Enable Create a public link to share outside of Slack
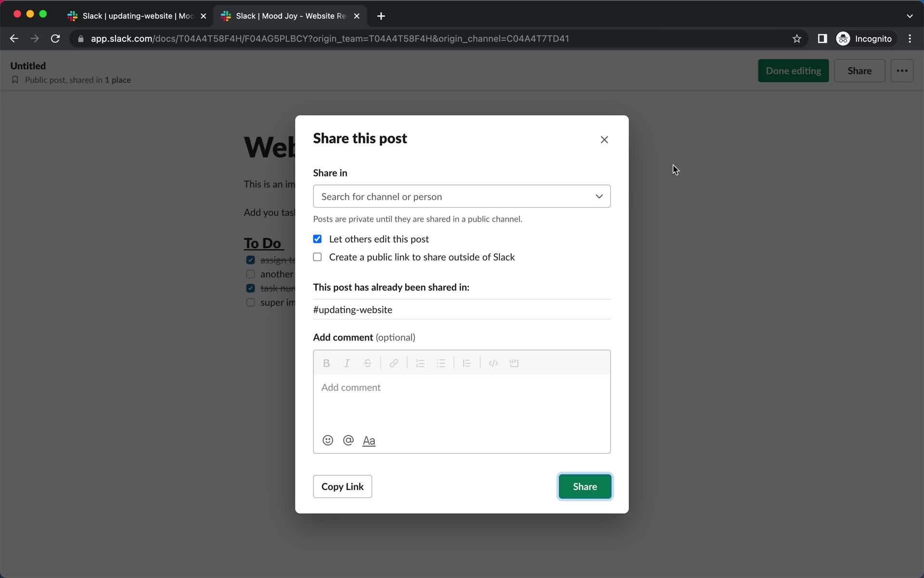 tap(317, 257)
